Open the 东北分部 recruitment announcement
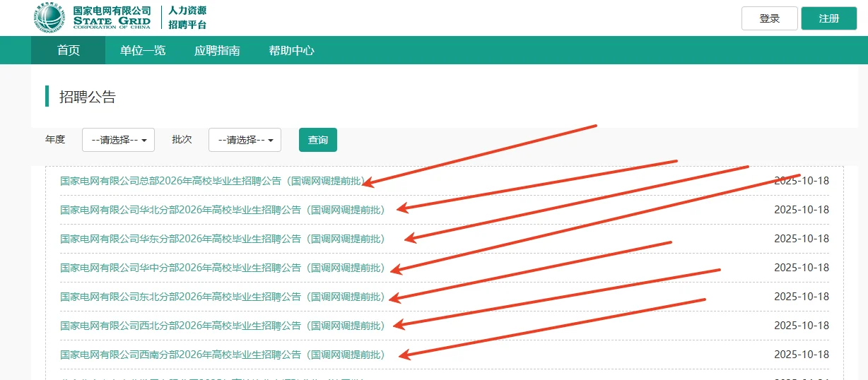The width and height of the screenshot is (868, 380). coord(223,297)
